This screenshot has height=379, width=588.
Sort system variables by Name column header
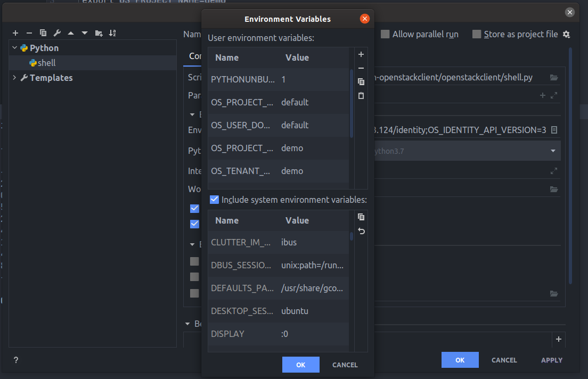point(227,220)
